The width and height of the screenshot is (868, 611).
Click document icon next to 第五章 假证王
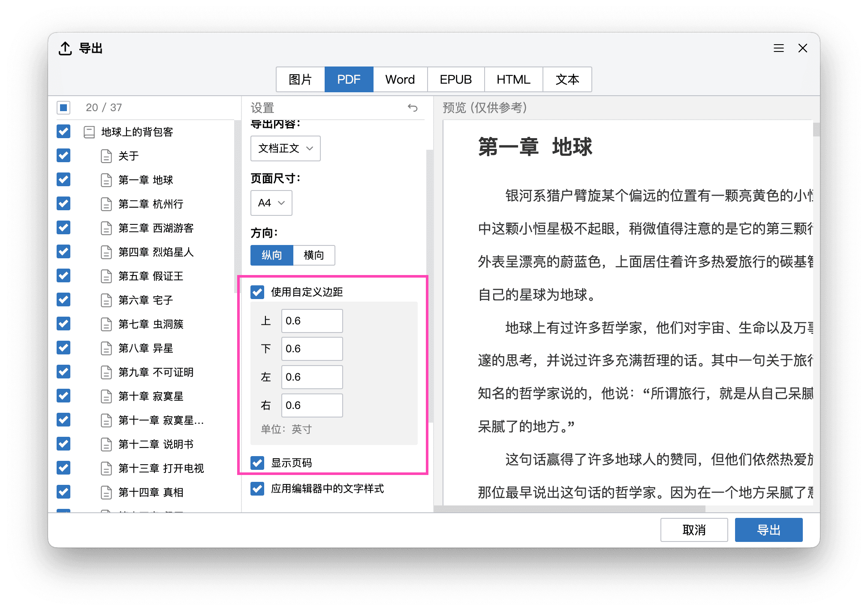(x=106, y=276)
